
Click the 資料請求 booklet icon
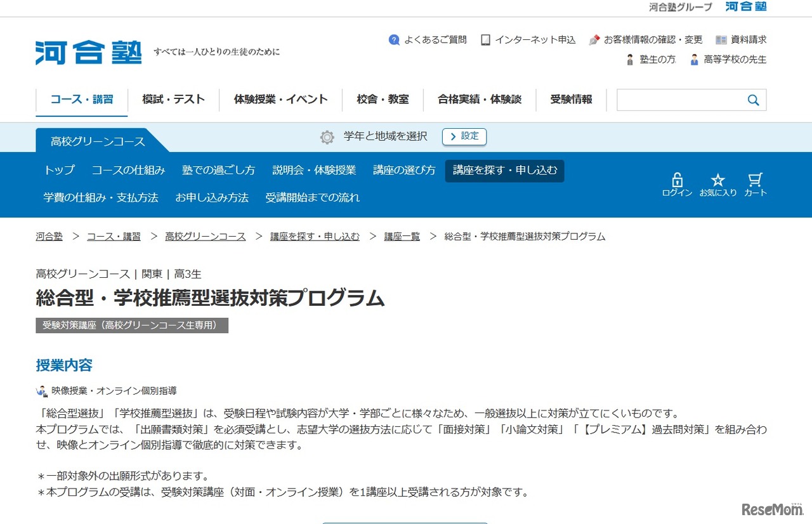pos(721,40)
